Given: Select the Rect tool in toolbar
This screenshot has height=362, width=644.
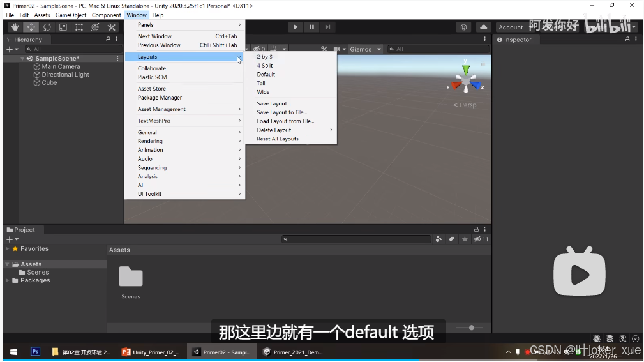Looking at the screenshot, I should coord(79,27).
